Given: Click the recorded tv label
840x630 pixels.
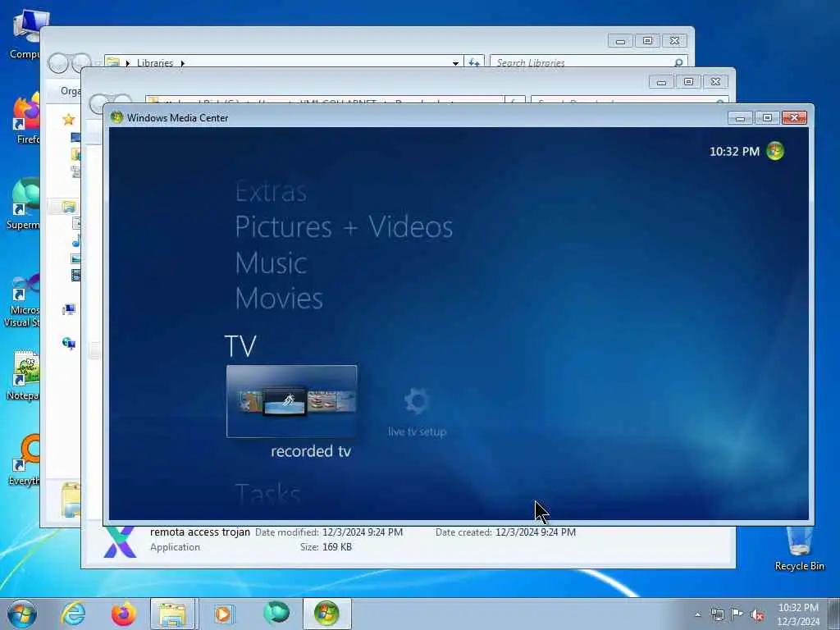Looking at the screenshot, I should click(311, 452).
